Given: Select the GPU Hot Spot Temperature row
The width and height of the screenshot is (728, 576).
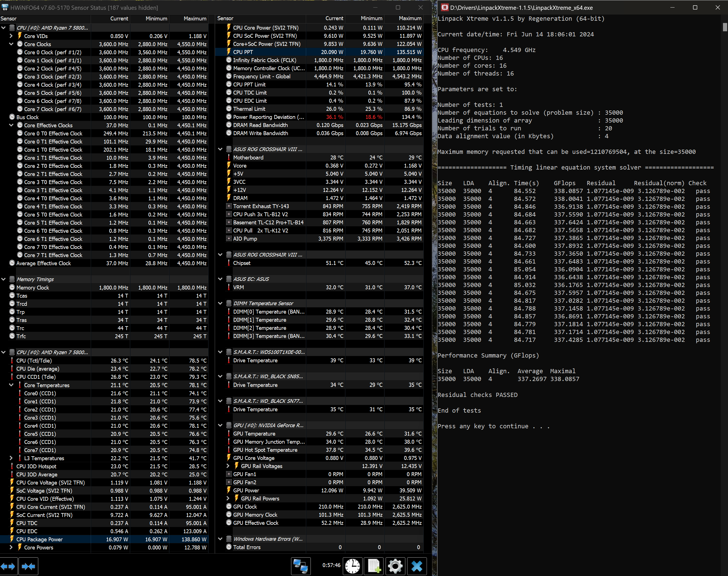Looking at the screenshot, I should [x=319, y=450].
